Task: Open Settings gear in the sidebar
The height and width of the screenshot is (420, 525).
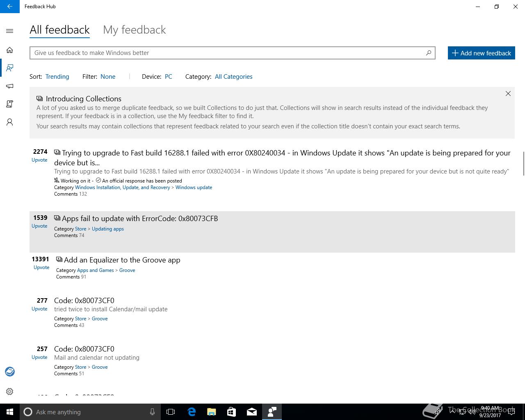Action: 10,391
